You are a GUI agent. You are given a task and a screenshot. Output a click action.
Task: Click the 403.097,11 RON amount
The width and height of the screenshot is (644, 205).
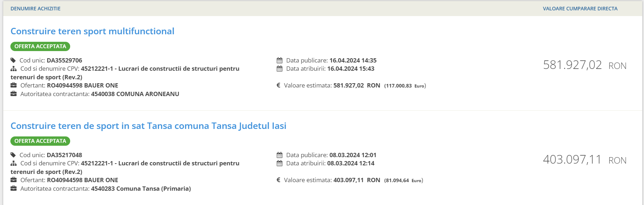coord(585,160)
